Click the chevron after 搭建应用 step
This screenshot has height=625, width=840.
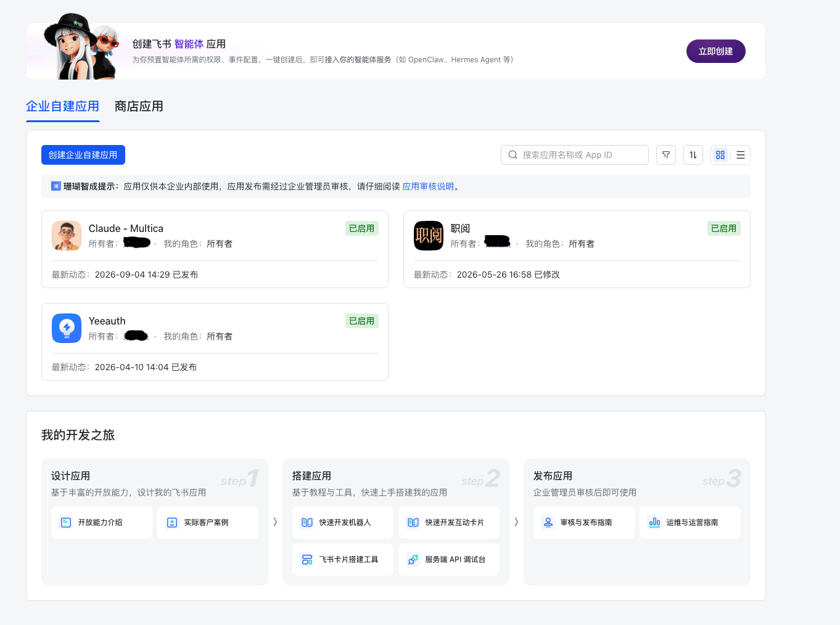pos(516,522)
